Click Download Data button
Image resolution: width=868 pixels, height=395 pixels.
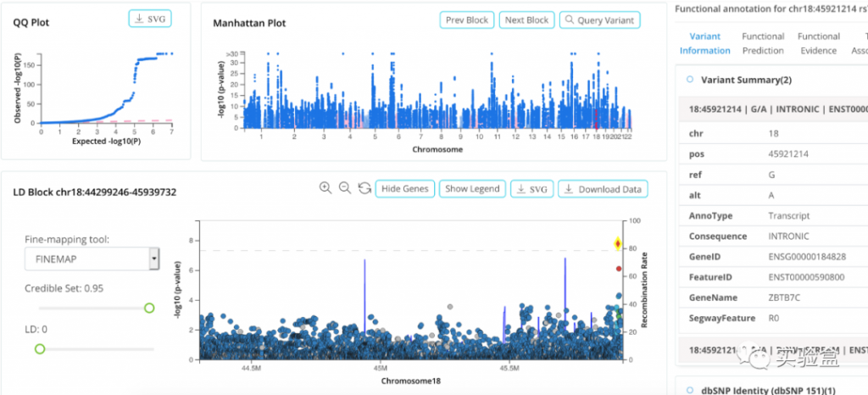click(x=603, y=189)
